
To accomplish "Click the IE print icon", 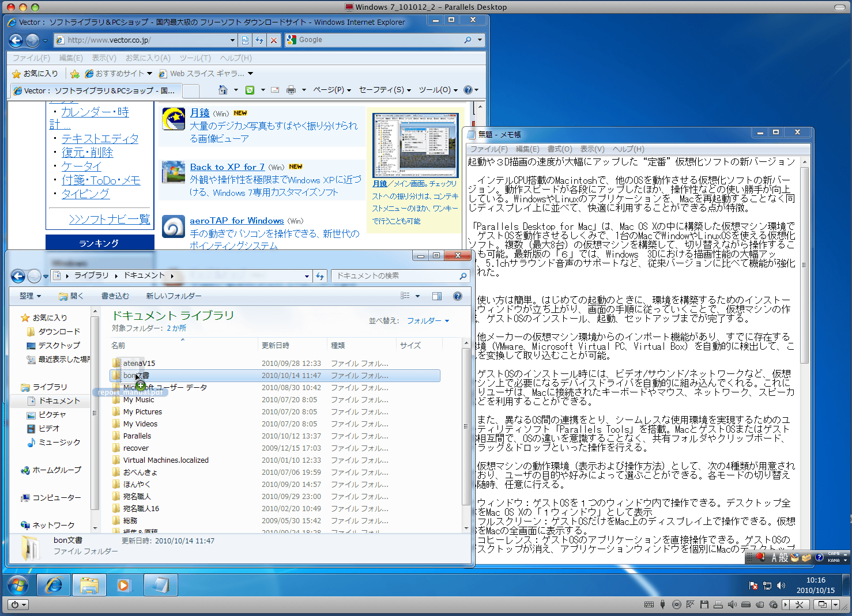I will (x=291, y=90).
